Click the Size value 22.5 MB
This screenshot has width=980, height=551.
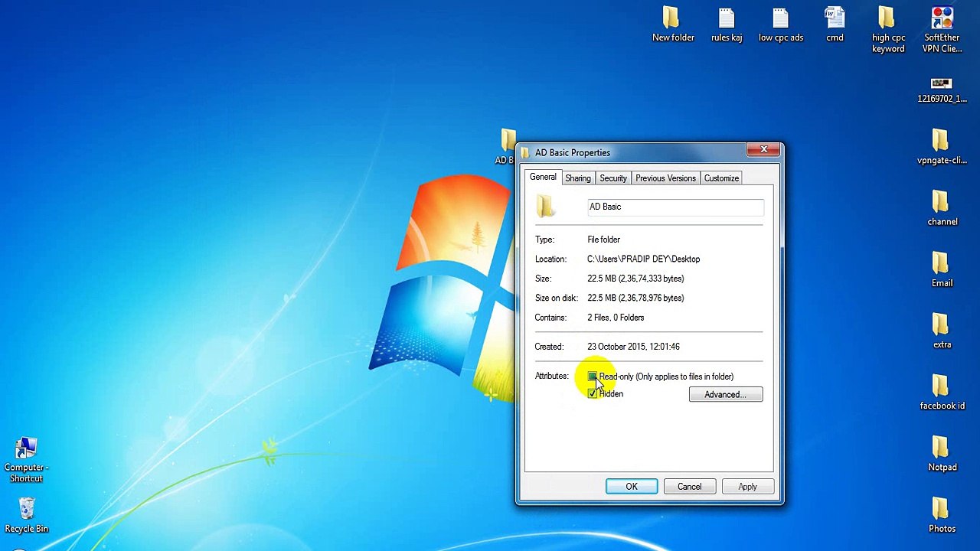pos(635,279)
